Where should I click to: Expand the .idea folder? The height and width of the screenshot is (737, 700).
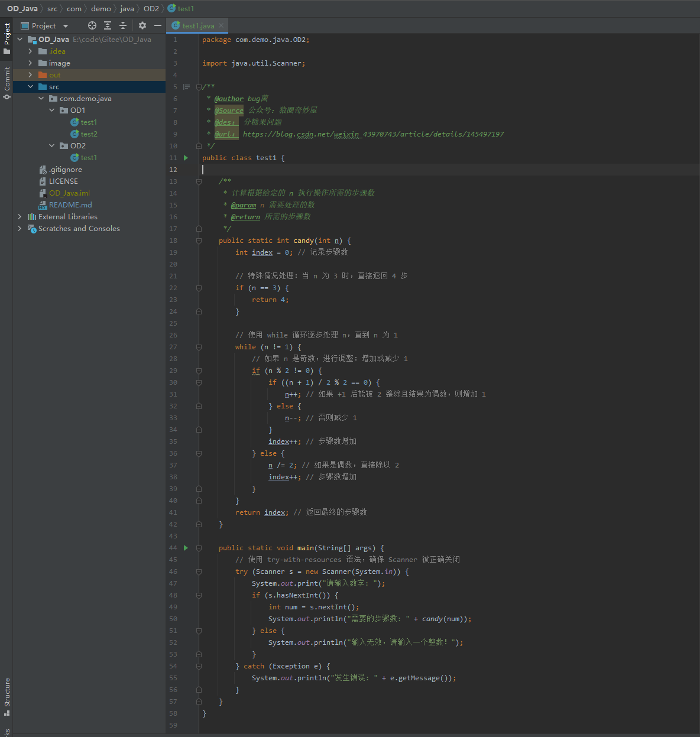[x=30, y=51]
